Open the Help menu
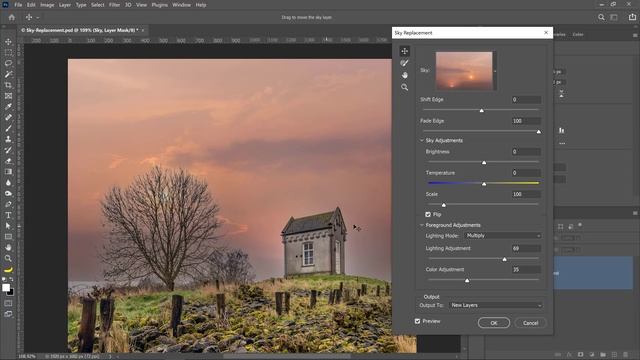 pyautogui.click(x=201, y=5)
